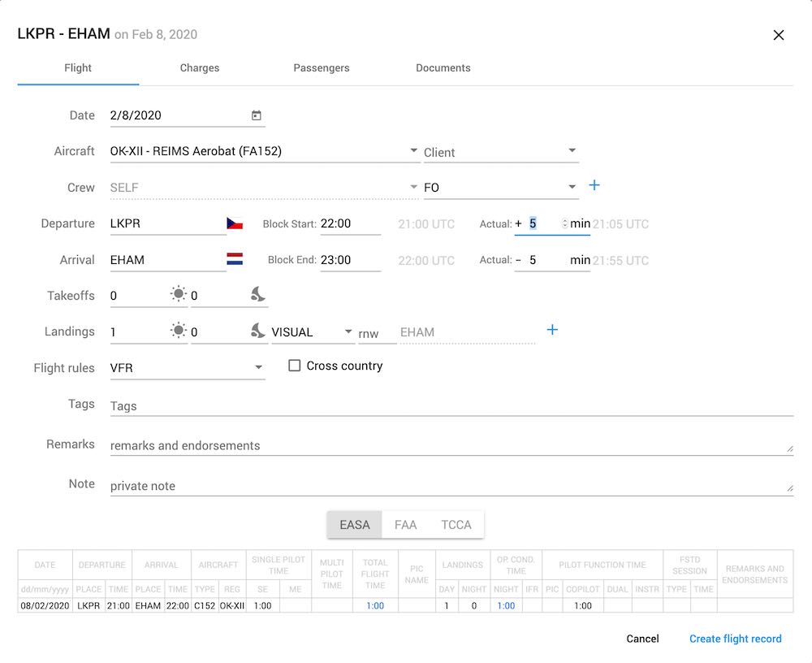Image resolution: width=812 pixels, height=663 pixels.
Task: Click Create flight record
Action: coord(735,639)
